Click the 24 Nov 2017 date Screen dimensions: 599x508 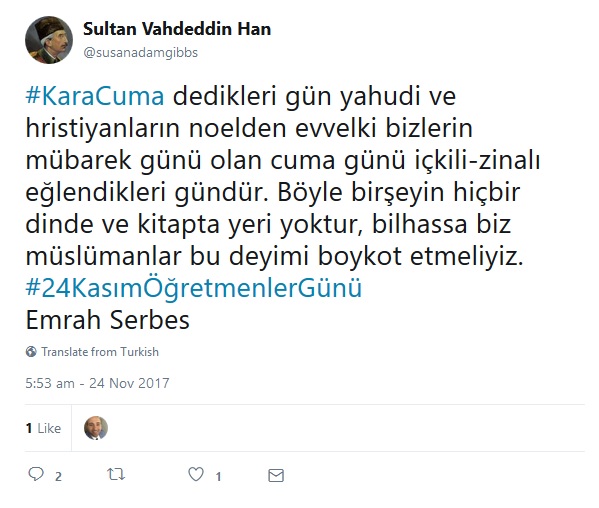[129, 383]
